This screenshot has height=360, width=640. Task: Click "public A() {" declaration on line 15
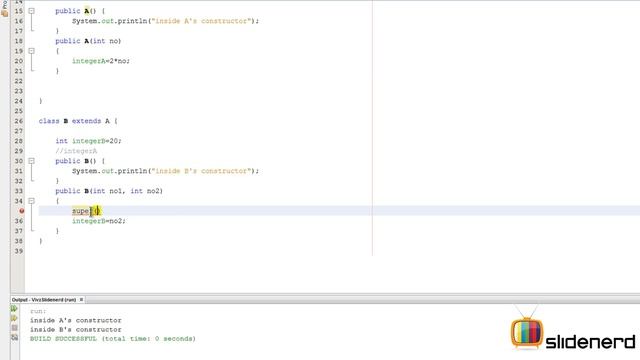80,11
